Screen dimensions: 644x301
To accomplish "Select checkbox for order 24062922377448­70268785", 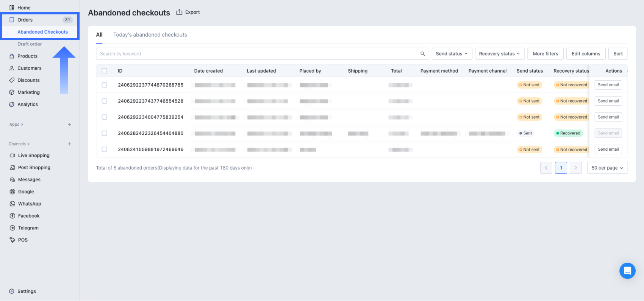I will (105, 85).
